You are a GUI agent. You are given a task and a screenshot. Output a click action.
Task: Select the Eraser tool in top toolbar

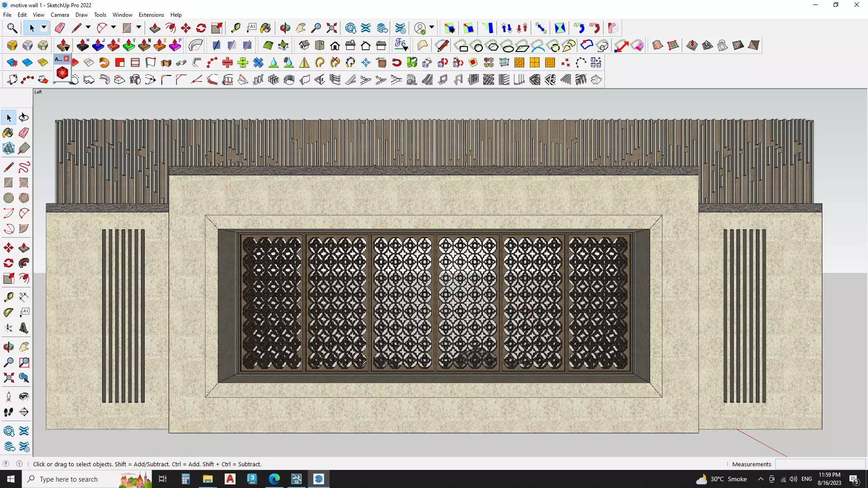coord(60,28)
